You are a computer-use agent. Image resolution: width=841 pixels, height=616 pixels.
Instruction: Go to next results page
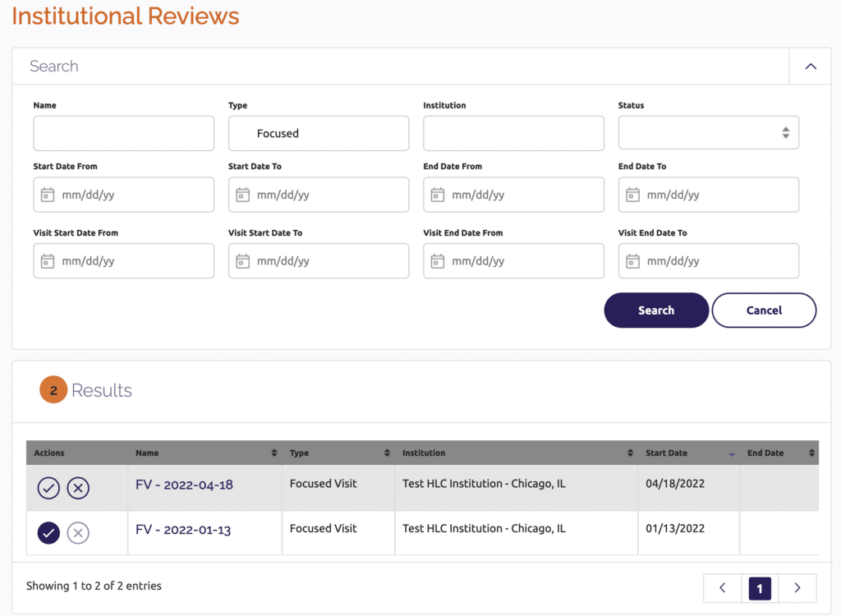[x=797, y=588]
